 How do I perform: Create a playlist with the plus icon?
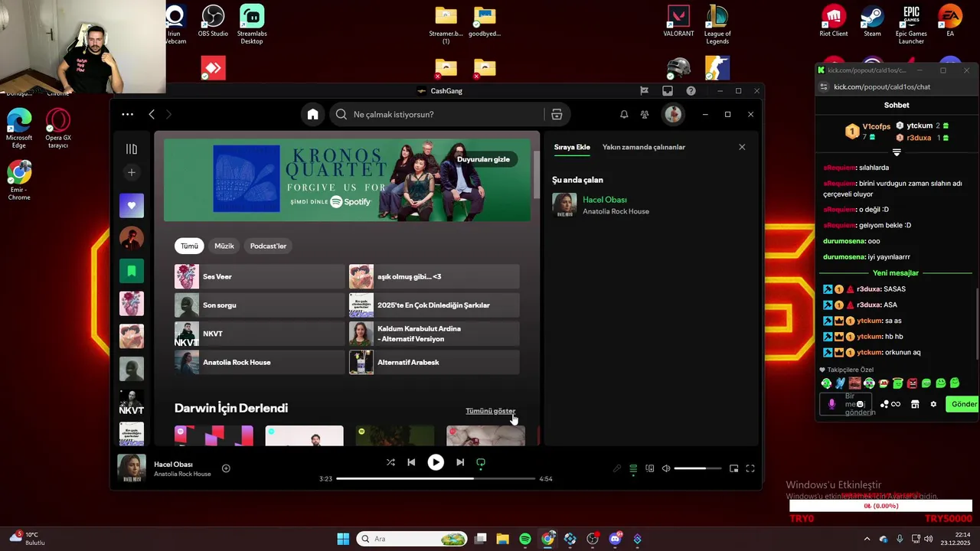pyautogui.click(x=132, y=172)
